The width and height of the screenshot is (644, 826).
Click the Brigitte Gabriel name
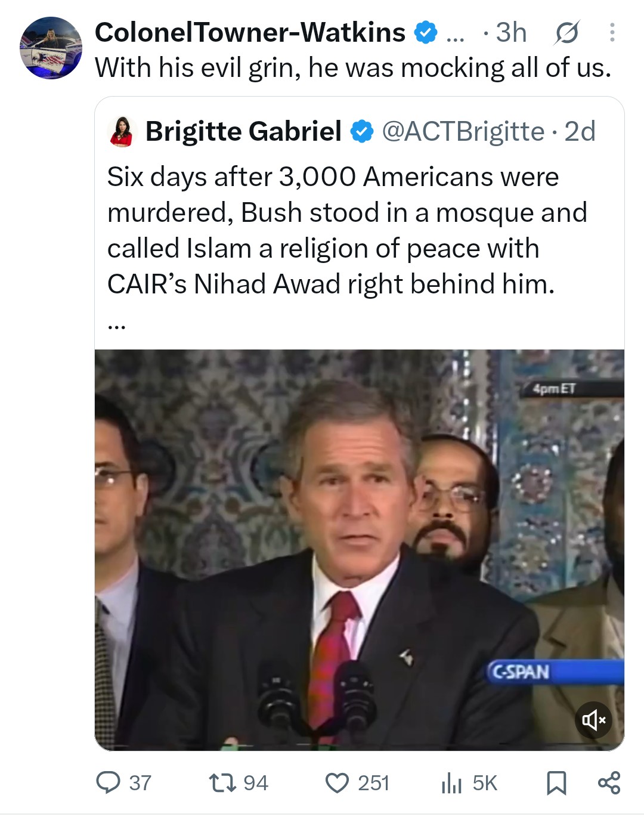tap(243, 131)
